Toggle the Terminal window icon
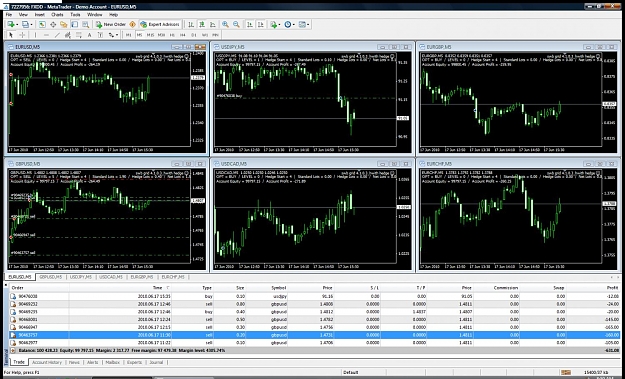The width and height of the screenshot is (625, 379). pos(75,24)
